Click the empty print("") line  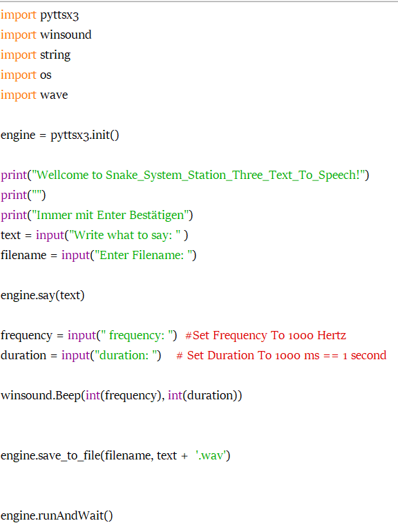[23, 195]
